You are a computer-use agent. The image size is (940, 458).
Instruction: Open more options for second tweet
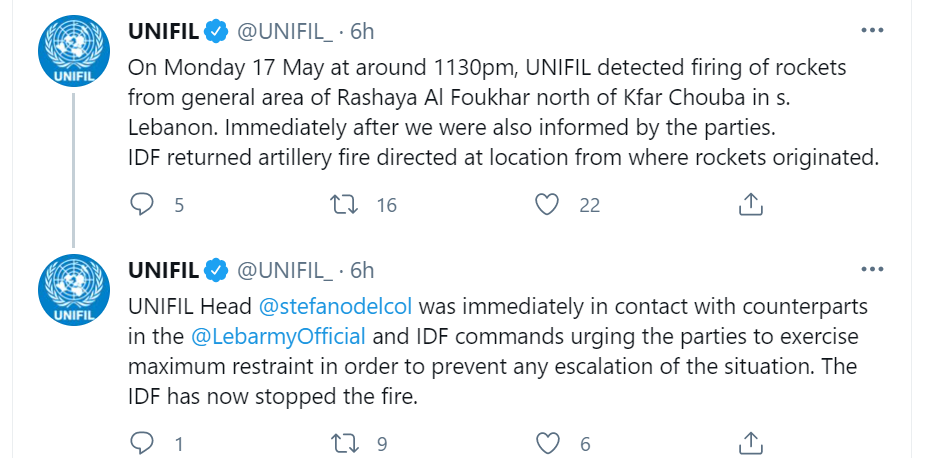(x=872, y=269)
